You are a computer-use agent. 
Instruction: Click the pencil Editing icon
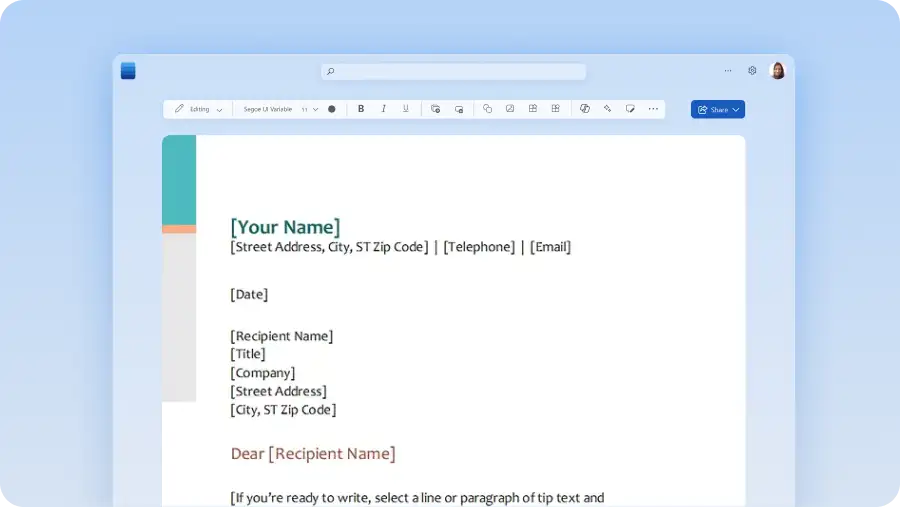click(x=179, y=109)
